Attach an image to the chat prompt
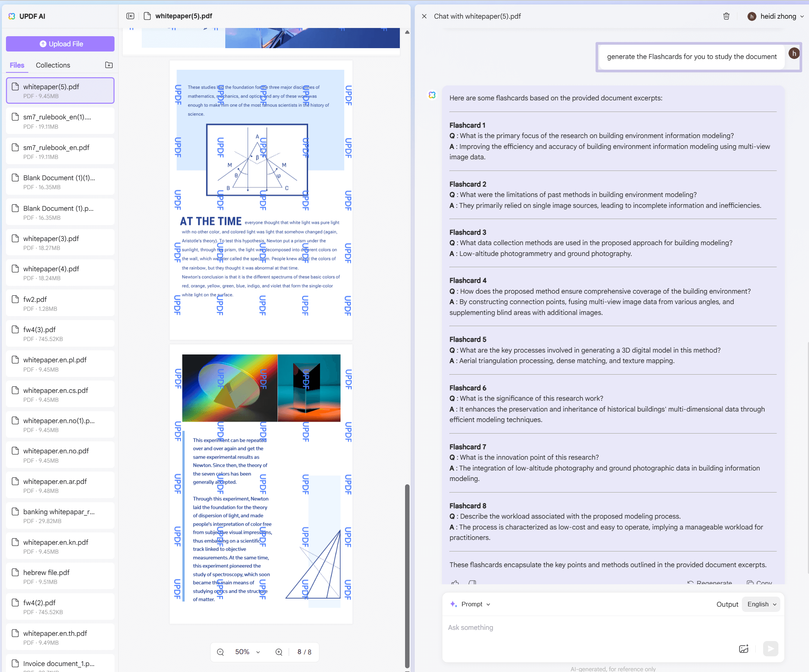The height and width of the screenshot is (672, 809). coord(743,649)
